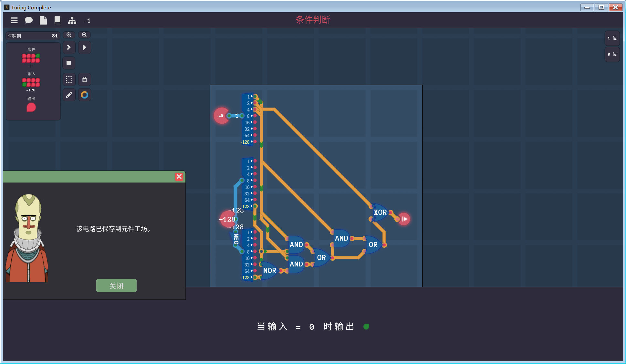This screenshot has width=626, height=364.
Task: Zoom out with the magnifier minus
Action: coord(84,35)
